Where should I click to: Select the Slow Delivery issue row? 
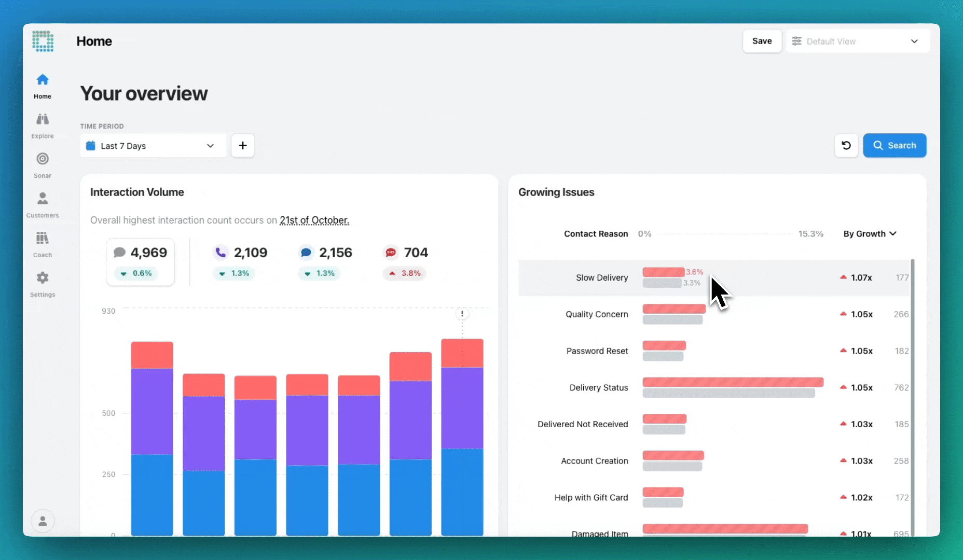coord(602,278)
